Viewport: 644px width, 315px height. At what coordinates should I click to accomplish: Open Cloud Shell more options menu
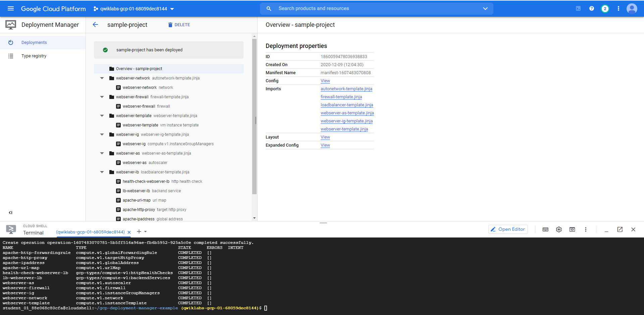586,229
